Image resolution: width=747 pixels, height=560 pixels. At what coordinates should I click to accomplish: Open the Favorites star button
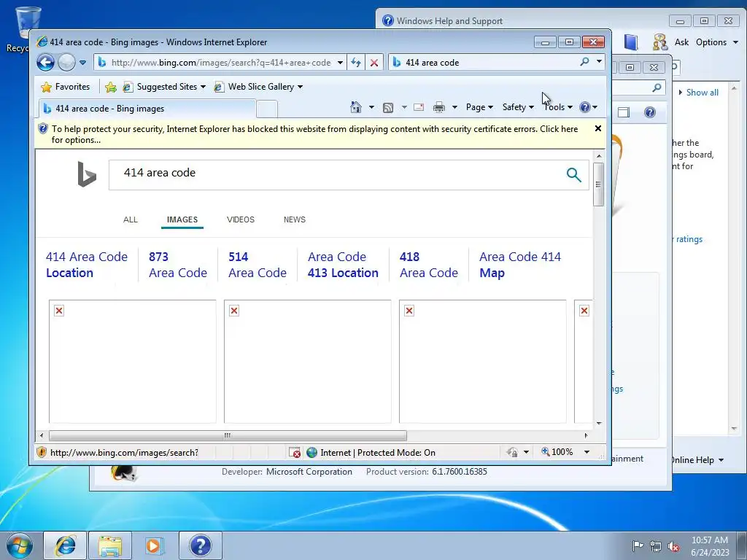pyautogui.click(x=66, y=87)
